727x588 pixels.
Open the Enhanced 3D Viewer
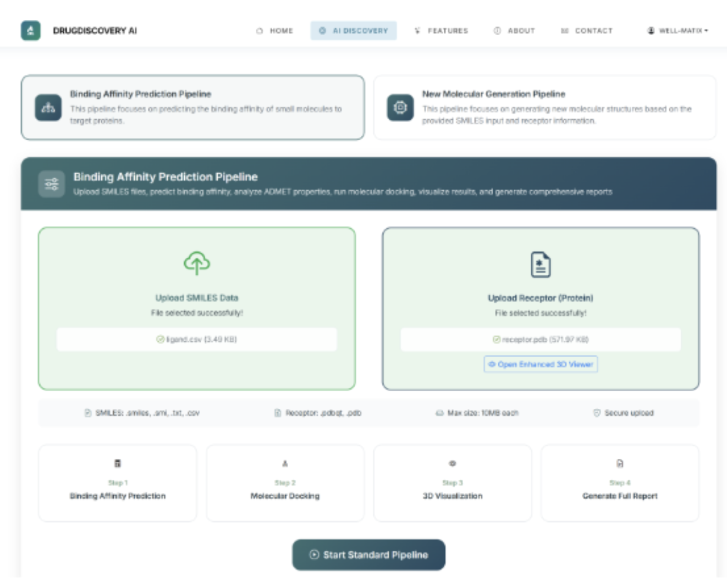click(541, 364)
